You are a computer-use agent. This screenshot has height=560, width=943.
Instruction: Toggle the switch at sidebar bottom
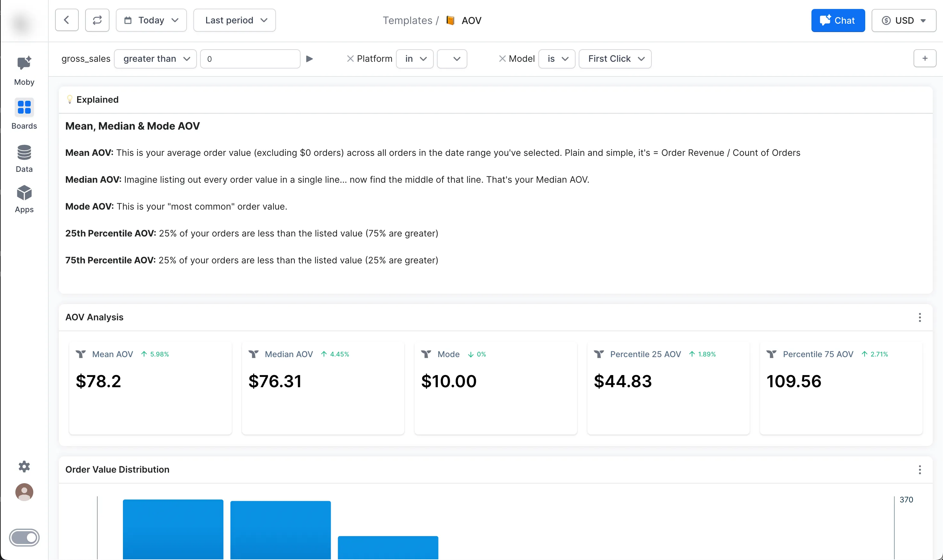pos(24,537)
